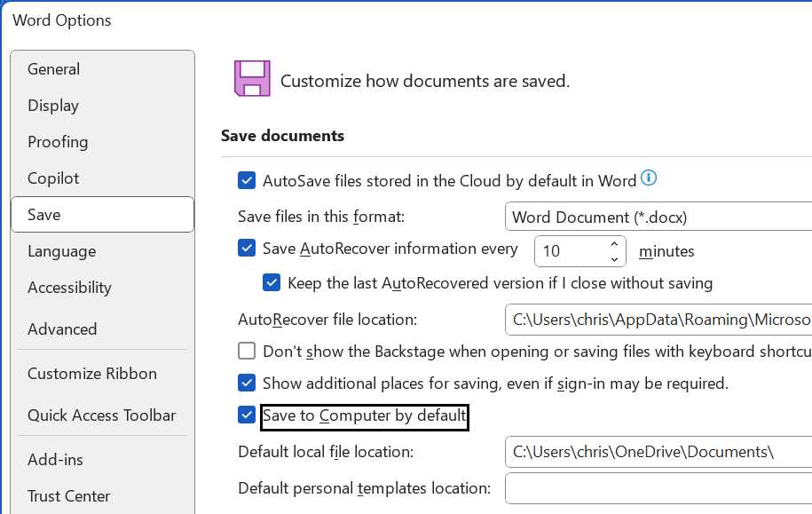Switch to the General category
Viewport: 812px width, 514px height.
point(53,68)
